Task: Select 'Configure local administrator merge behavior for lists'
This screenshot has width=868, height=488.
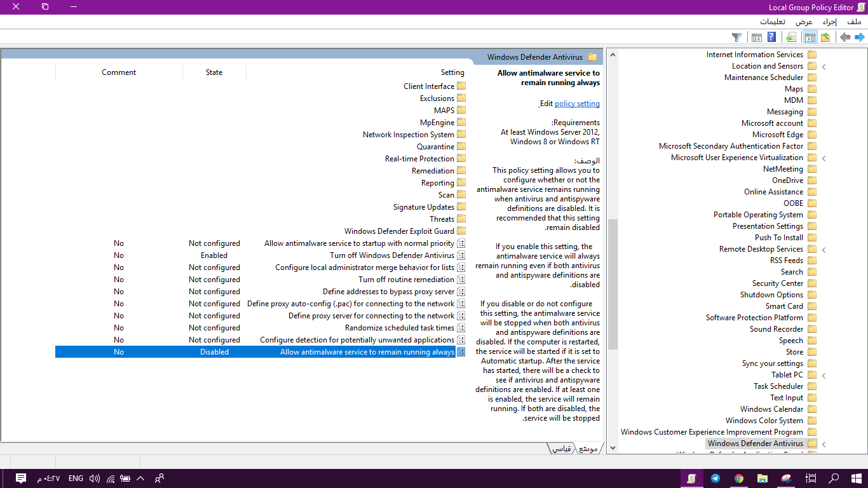Action: click(x=365, y=268)
